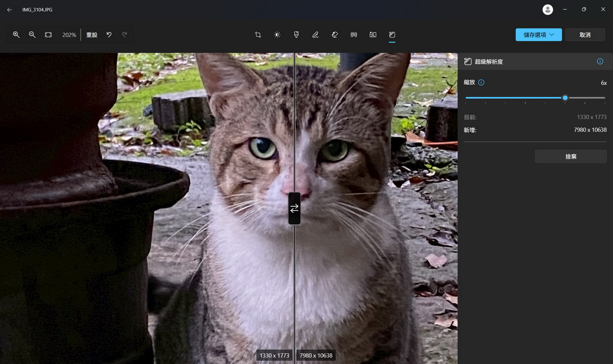Open the brightness adjustment tool
Screen dimensions: 613x364
[x=277, y=35]
